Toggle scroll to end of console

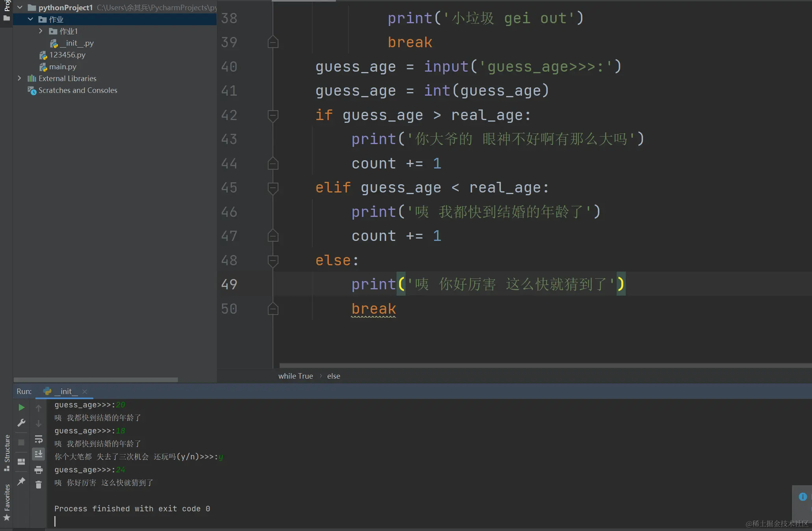39,454
